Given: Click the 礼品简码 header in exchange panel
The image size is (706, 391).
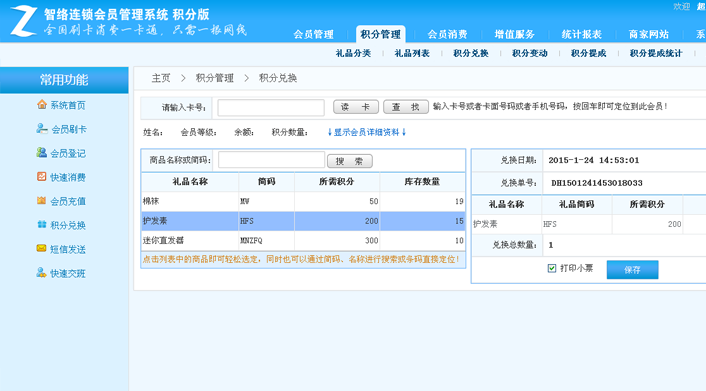Looking at the screenshot, I should click(577, 204).
